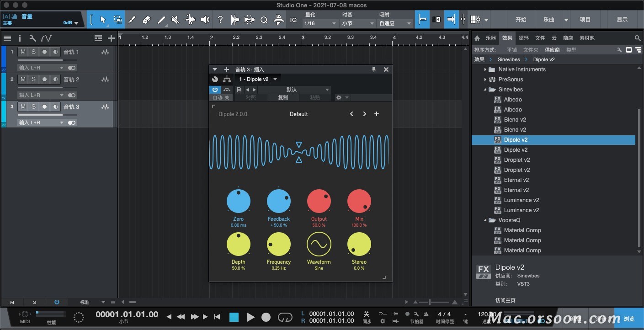Save new Dipole preset with plus
Screen dimensions: 644x330
[x=377, y=114]
